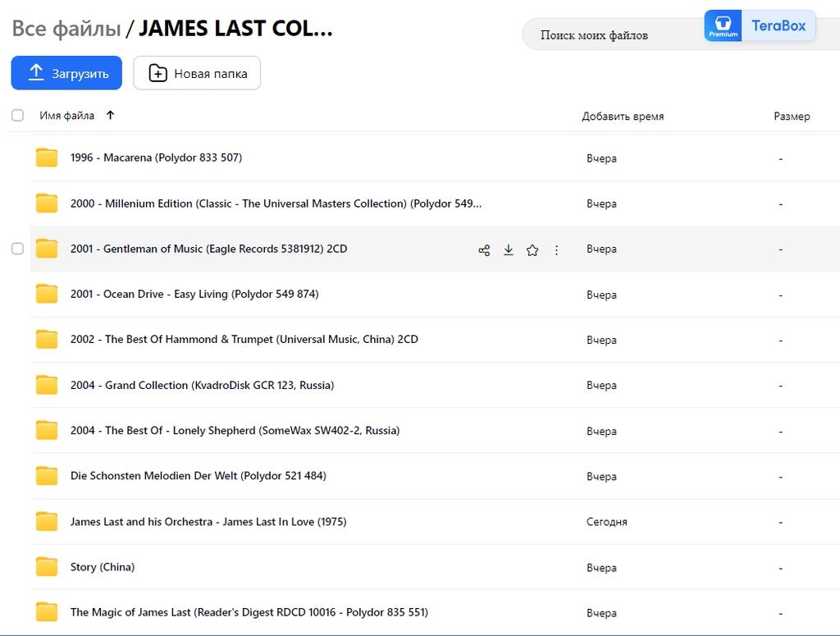Image resolution: width=840 pixels, height=636 pixels.
Task: Share the 2001 Gentleman of Music folder
Action: (x=484, y=250)
